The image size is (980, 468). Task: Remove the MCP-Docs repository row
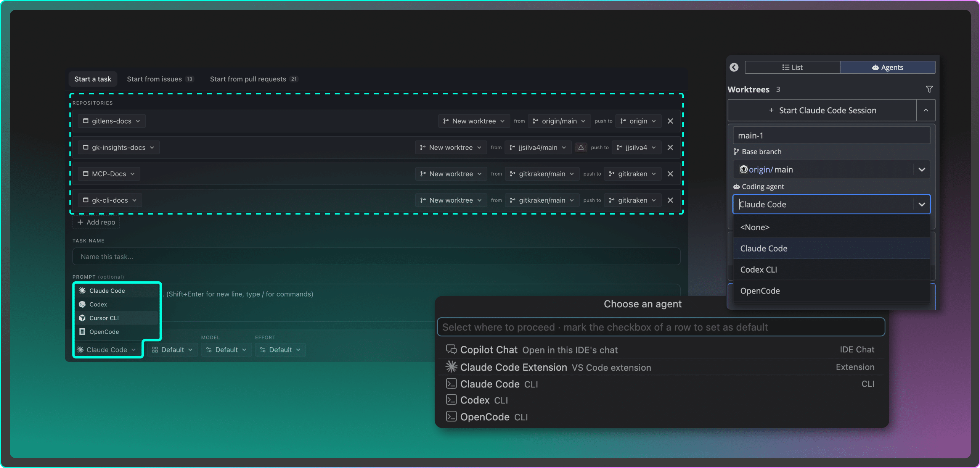670,174
